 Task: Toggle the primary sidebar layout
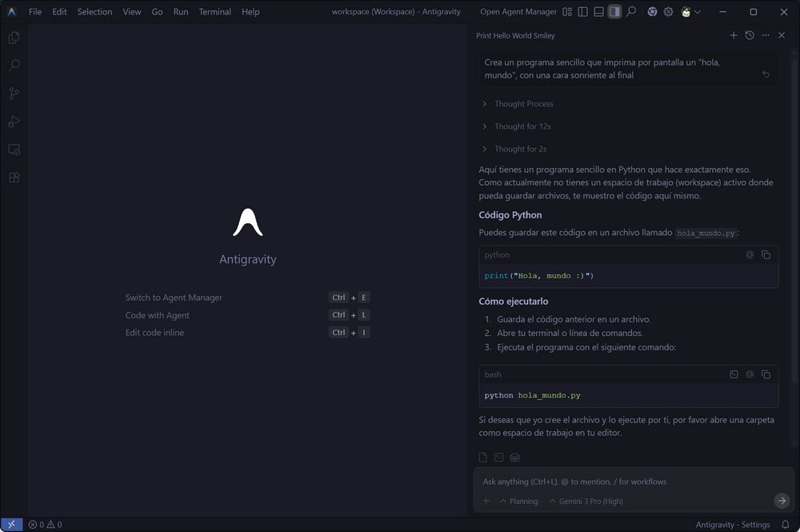pos(582,11)
